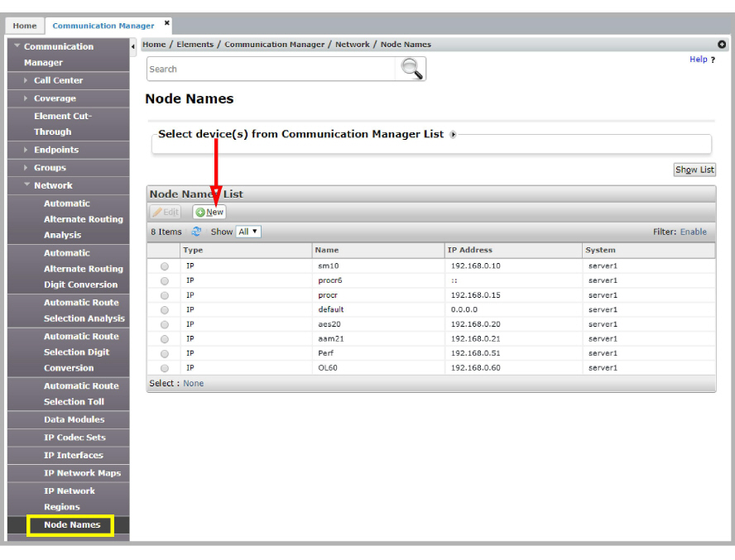Open IP Network Regions
This screenshot has height=560, width=735.
(69, 499)
